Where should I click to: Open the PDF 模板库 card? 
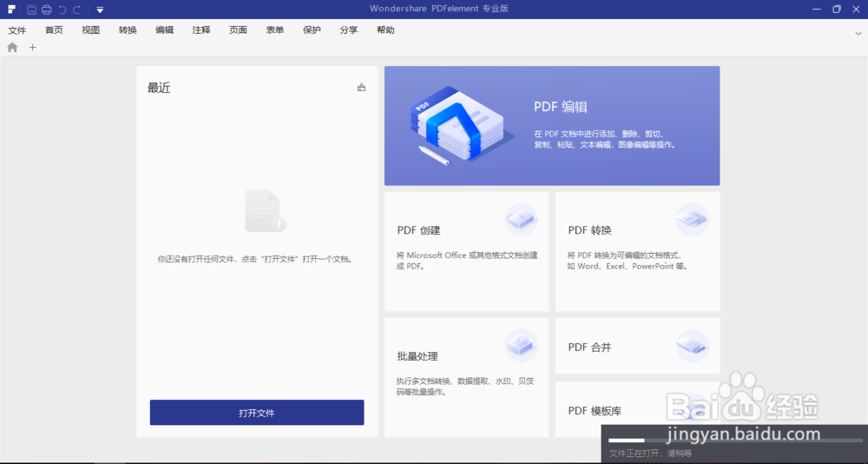point(637,409)
